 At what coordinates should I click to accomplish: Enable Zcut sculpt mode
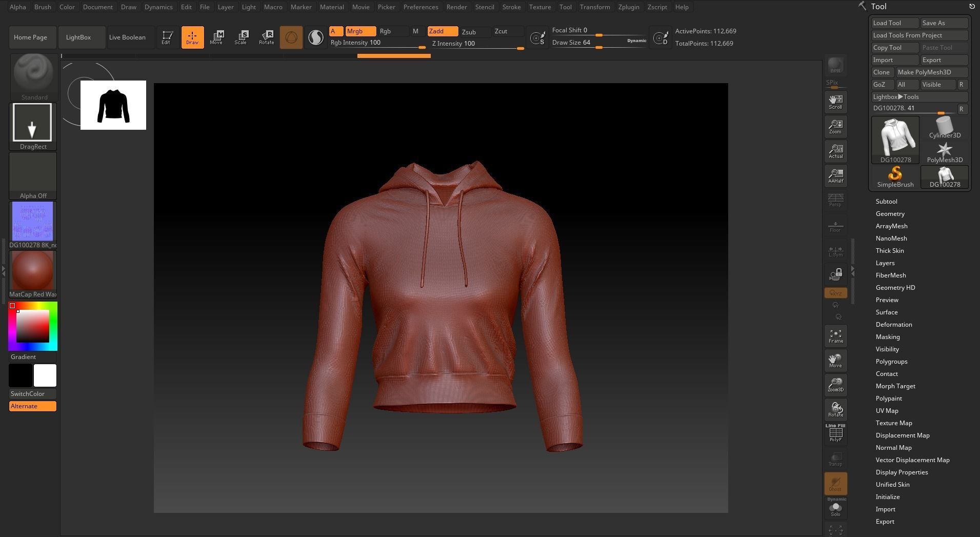click(508, 31)
